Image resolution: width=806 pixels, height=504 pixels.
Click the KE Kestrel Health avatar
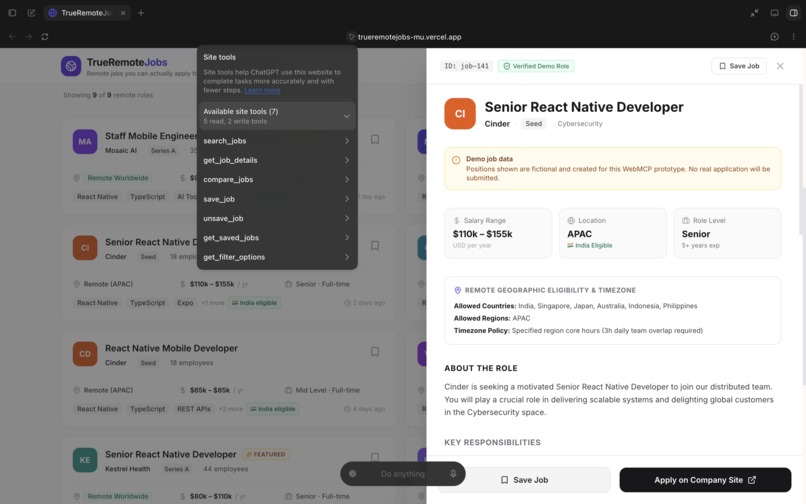(x=85, y=460)
